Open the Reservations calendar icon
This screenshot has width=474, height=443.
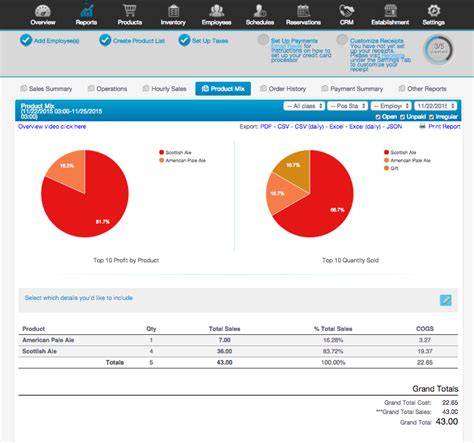303,11
